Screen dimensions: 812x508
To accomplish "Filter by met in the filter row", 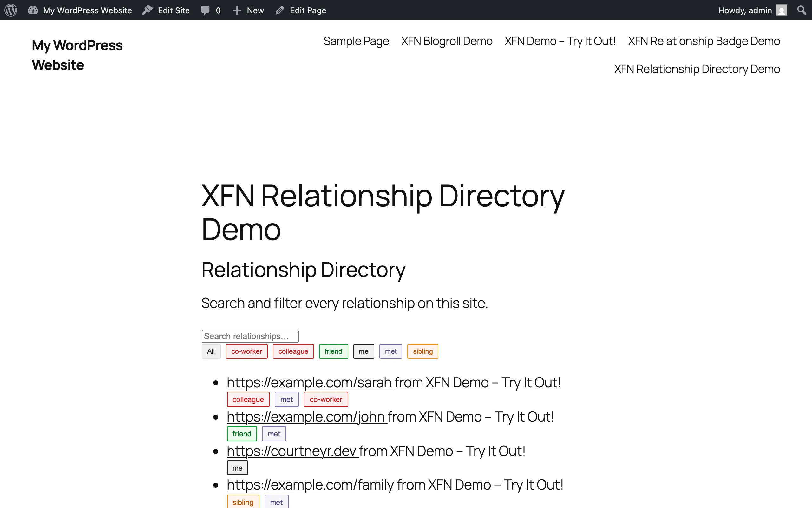I will [390, 351].
